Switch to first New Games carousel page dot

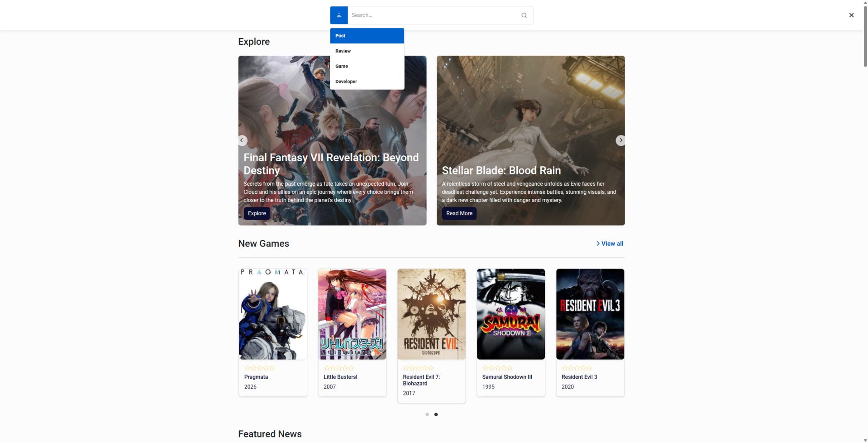(427, 414)
